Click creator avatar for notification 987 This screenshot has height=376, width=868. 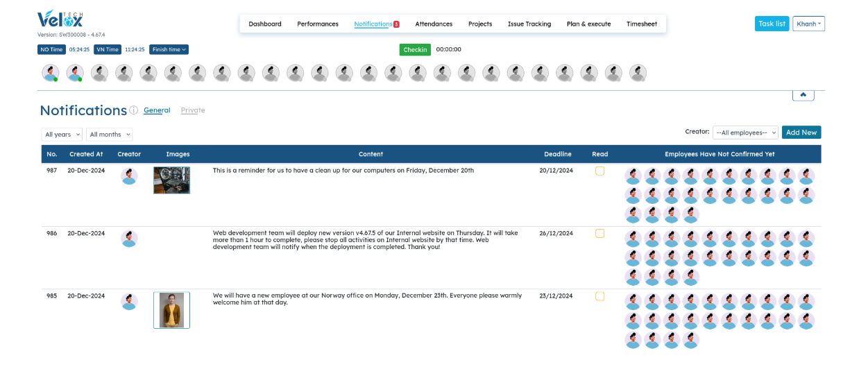pyautogui.click(x=129, y=176)
